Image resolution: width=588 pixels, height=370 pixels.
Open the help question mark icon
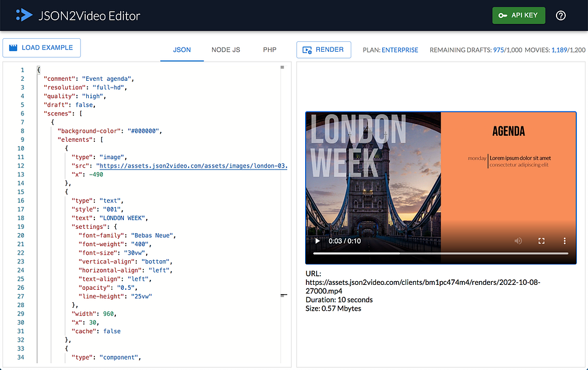pyautogui.click(x=560, y=16)
